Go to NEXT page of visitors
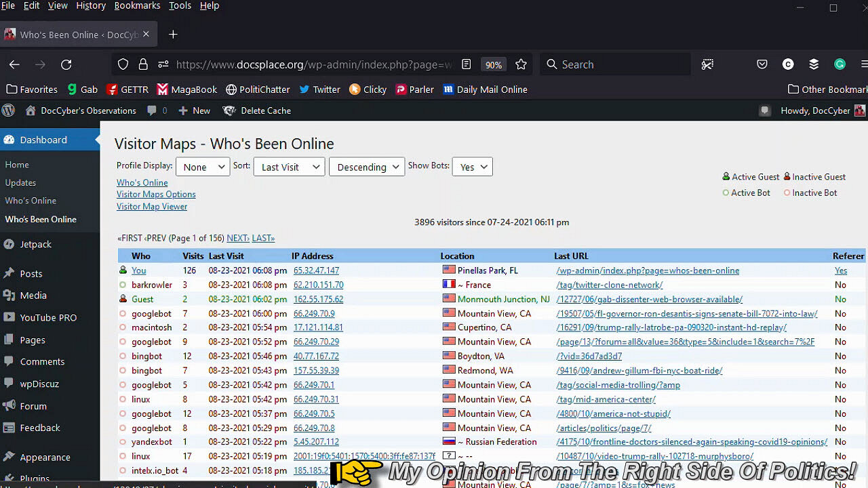The height and width of the screenshot is (488, 868). pyautogui.click(x=237, y=238)
